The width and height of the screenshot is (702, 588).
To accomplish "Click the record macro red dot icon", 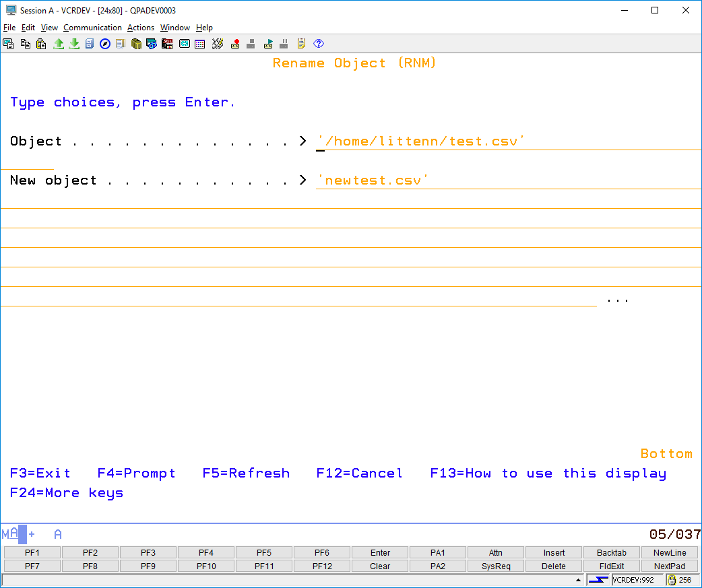I will click(235, 44).
